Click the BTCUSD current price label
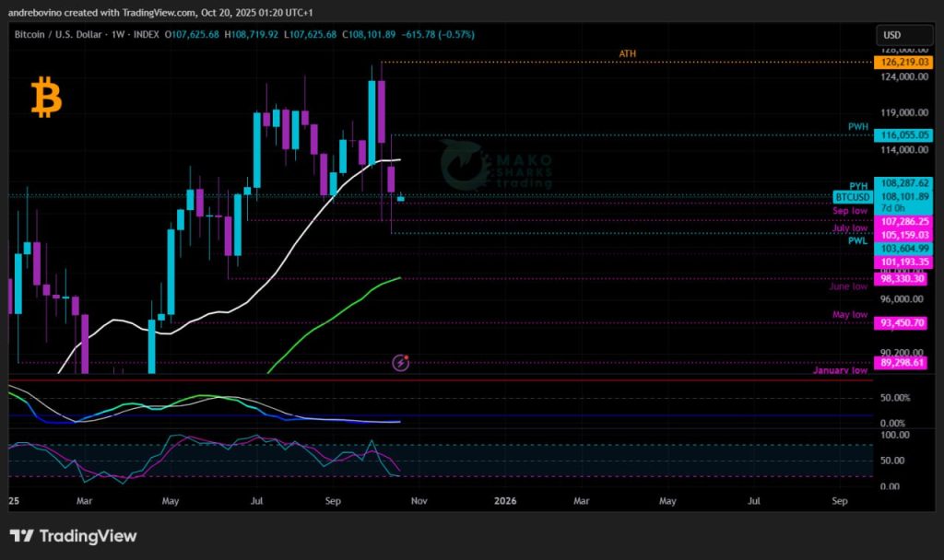 [x=851, y=197]
